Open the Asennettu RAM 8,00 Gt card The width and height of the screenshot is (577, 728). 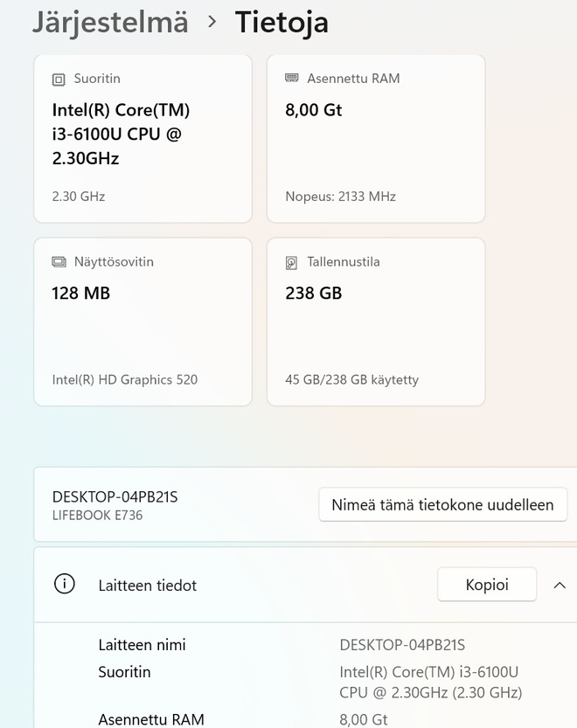376,138
